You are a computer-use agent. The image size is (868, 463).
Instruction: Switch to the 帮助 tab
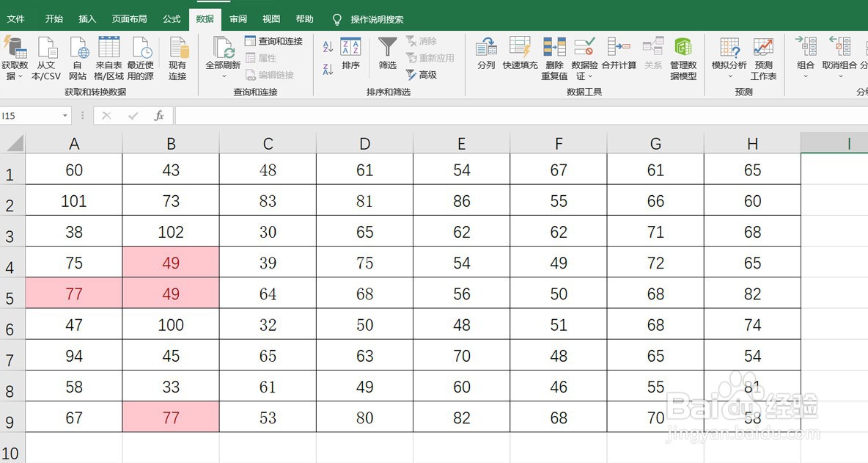304,19
